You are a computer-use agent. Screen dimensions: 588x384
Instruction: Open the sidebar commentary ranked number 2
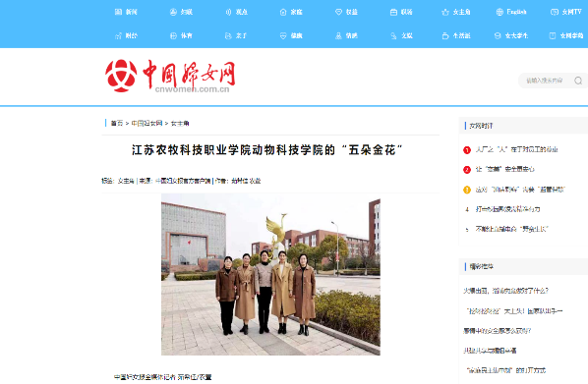click(x=504, y=169)
